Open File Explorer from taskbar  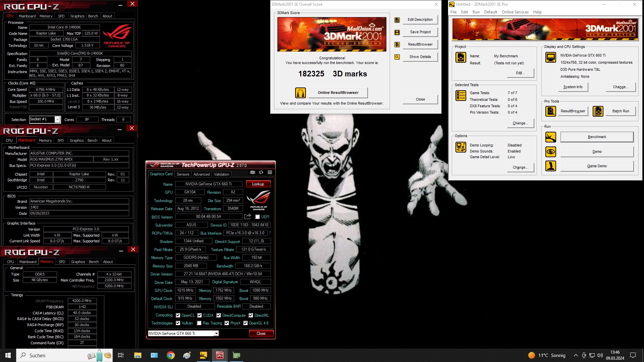point(138,355)
